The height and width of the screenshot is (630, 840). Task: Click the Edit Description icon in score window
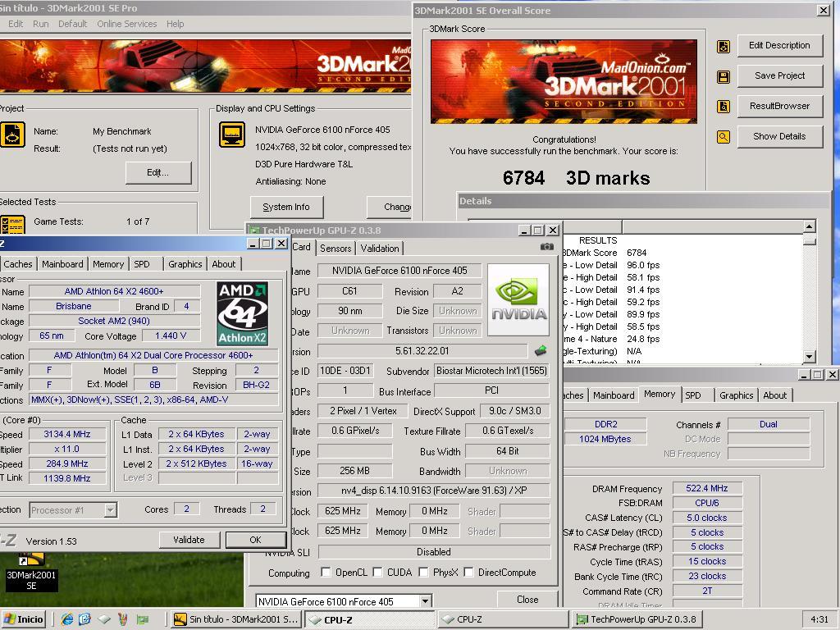[x=724, y=47]
